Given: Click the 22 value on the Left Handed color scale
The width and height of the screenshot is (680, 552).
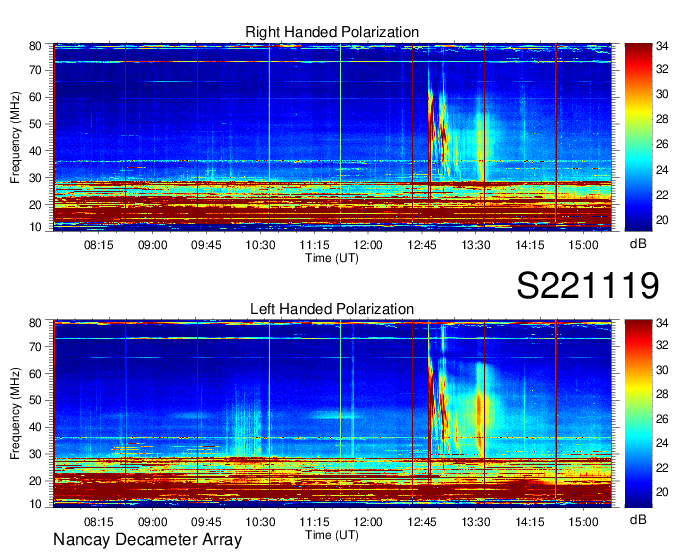Looking at the screenshot, I should tap(662, 467).
